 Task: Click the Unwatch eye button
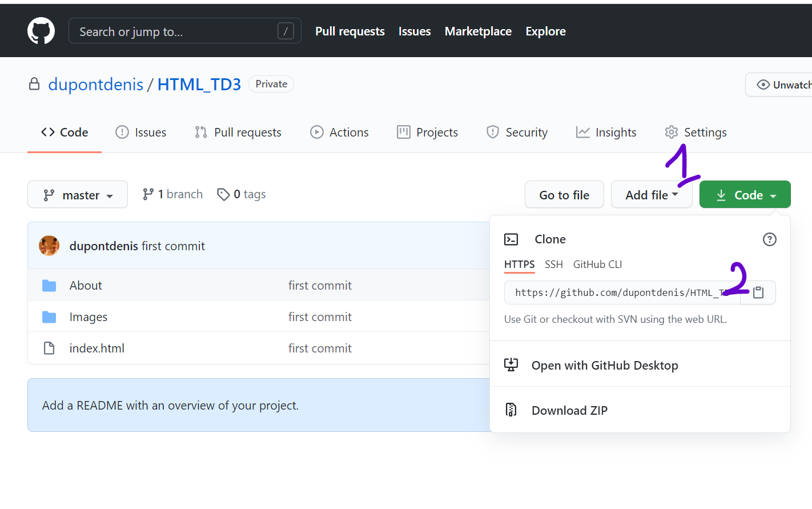(779, 85)
